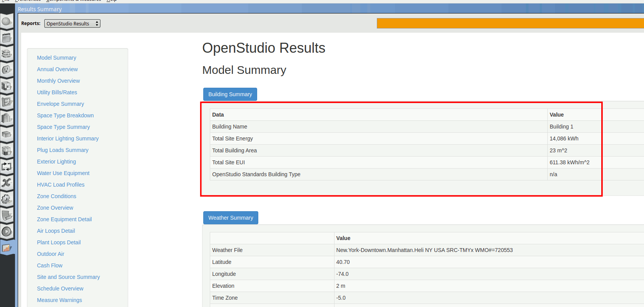Open the Measures scroll icon

pos(7,215)
